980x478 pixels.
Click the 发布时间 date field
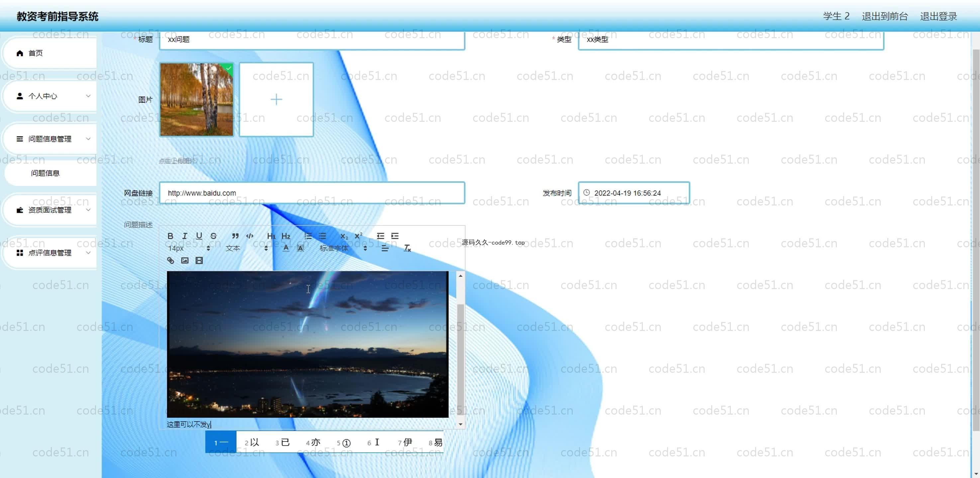point(634,193)
